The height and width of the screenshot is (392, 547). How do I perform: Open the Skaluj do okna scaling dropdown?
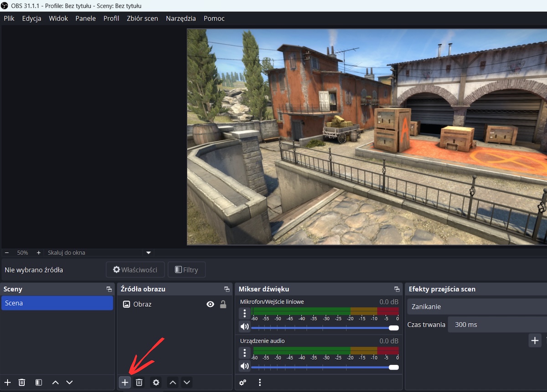pos(148,253)
